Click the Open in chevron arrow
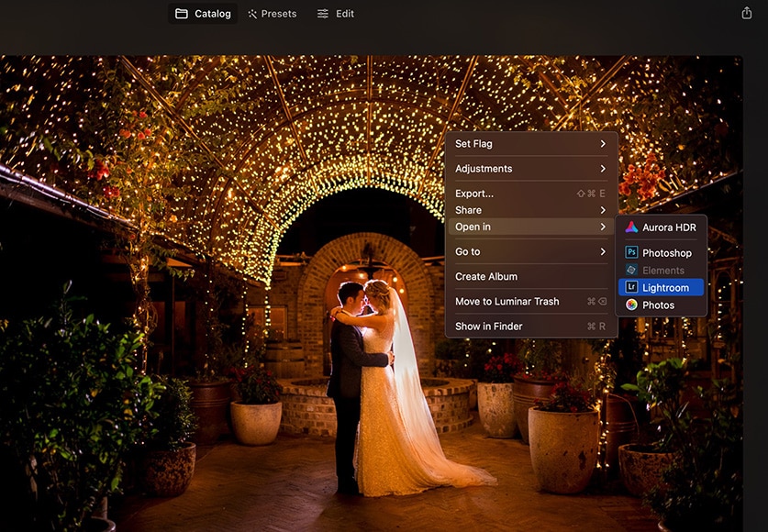 (x=603, y=227)
